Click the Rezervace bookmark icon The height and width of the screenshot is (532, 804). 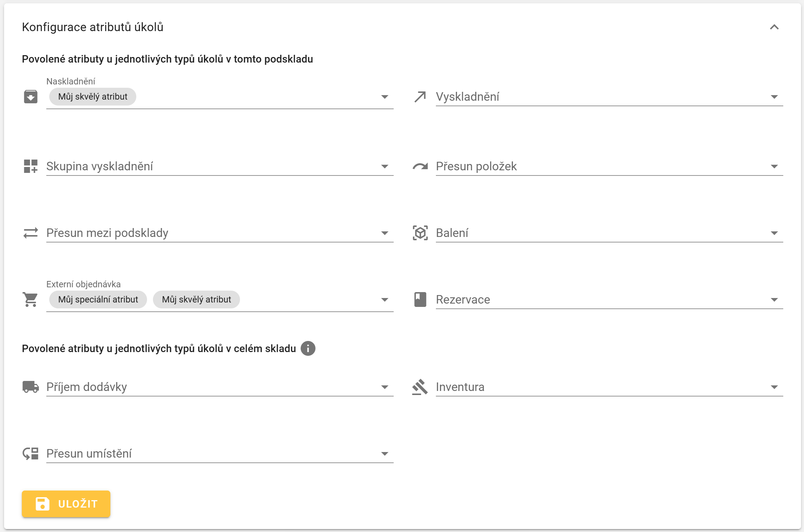pyautogui.click(x=420, y=300)
